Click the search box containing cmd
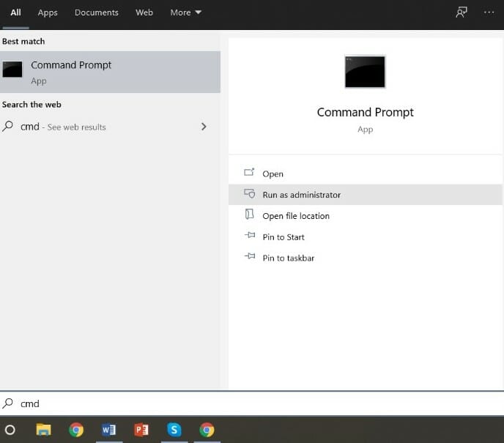Viewport: 504px width, 443px height. pyautogui.click(x=252, y=403)
